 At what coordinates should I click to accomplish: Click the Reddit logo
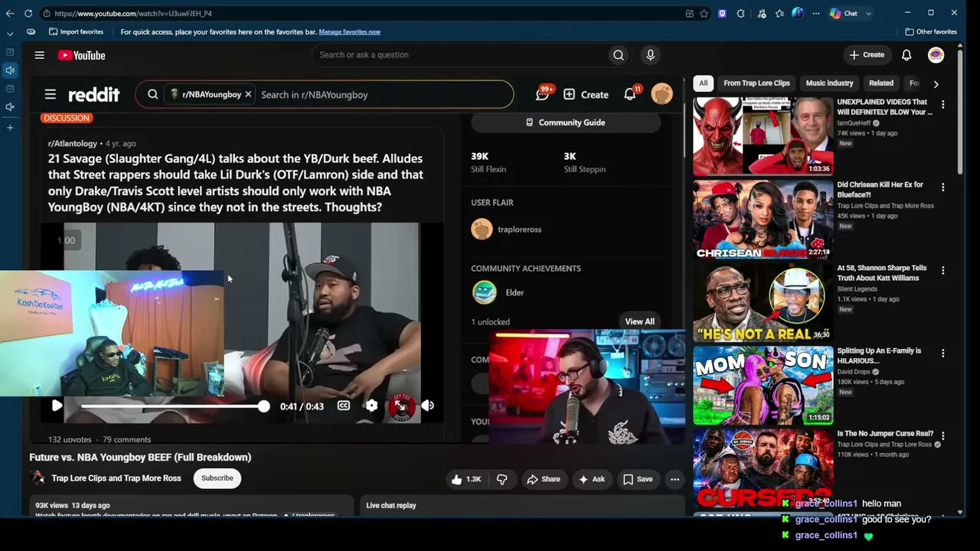click(x=93, y=95)
